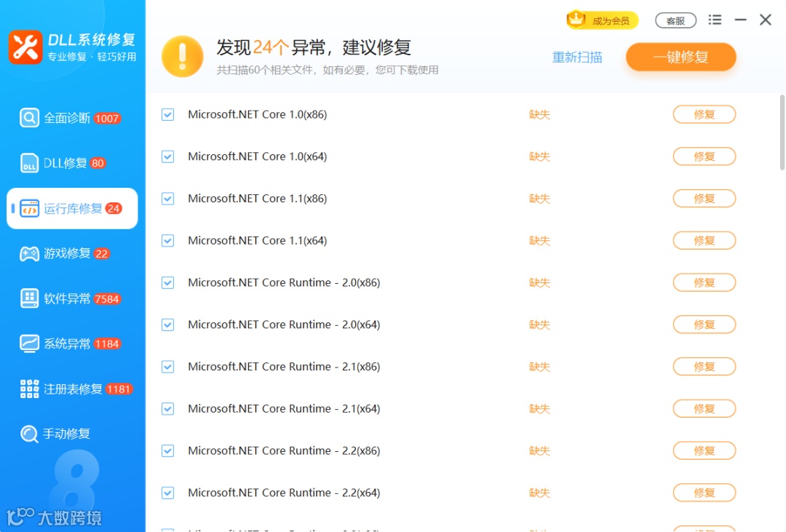This screenshot has width=786, height=532.
Task: Toggle checkbox for Core Runtime - 2.0(x86)
Action: point(168,283)
